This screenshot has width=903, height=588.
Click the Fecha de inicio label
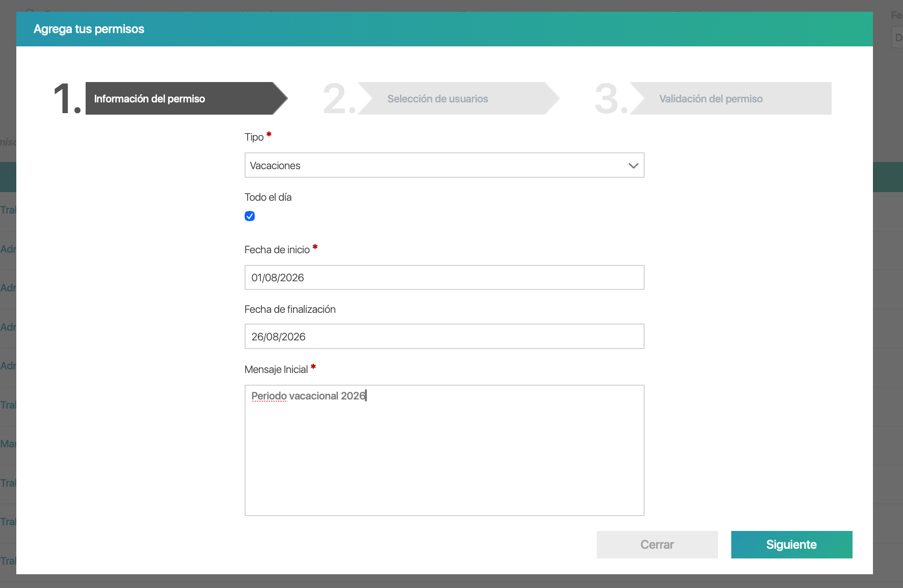(x=277, y=250)
